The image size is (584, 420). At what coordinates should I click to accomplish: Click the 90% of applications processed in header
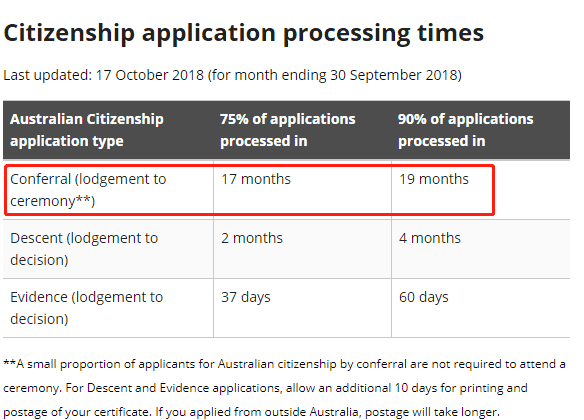tap(466, 130)
